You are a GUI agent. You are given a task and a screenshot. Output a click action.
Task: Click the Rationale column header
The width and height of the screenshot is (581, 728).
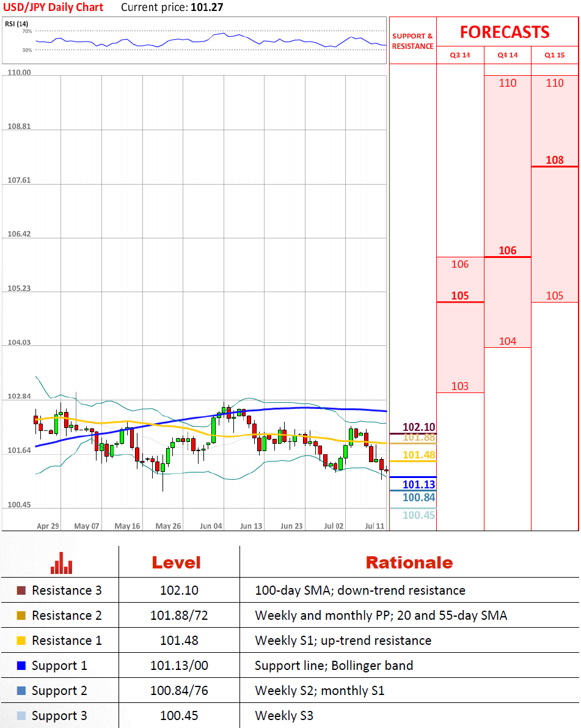click(x=409, y=562)
